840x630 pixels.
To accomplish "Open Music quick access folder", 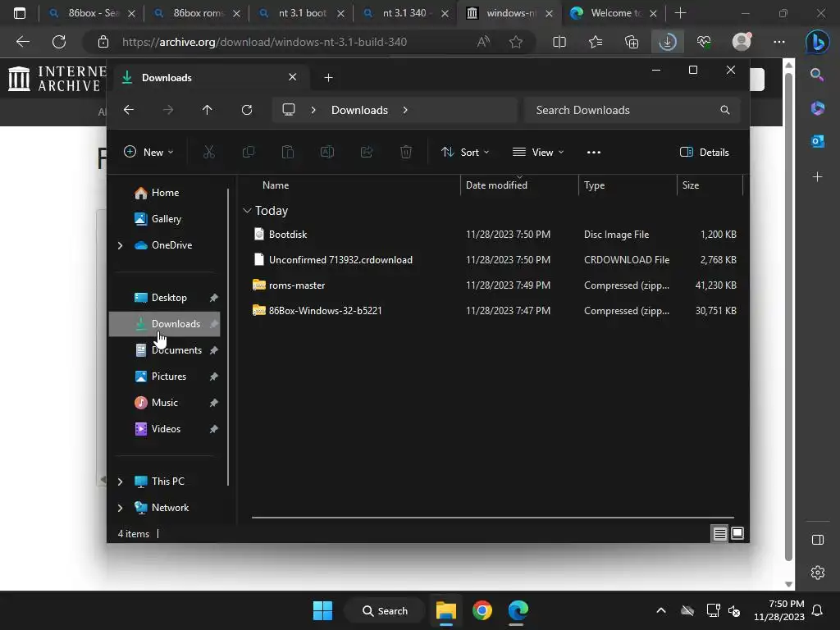I will click(x=164, y=402).
